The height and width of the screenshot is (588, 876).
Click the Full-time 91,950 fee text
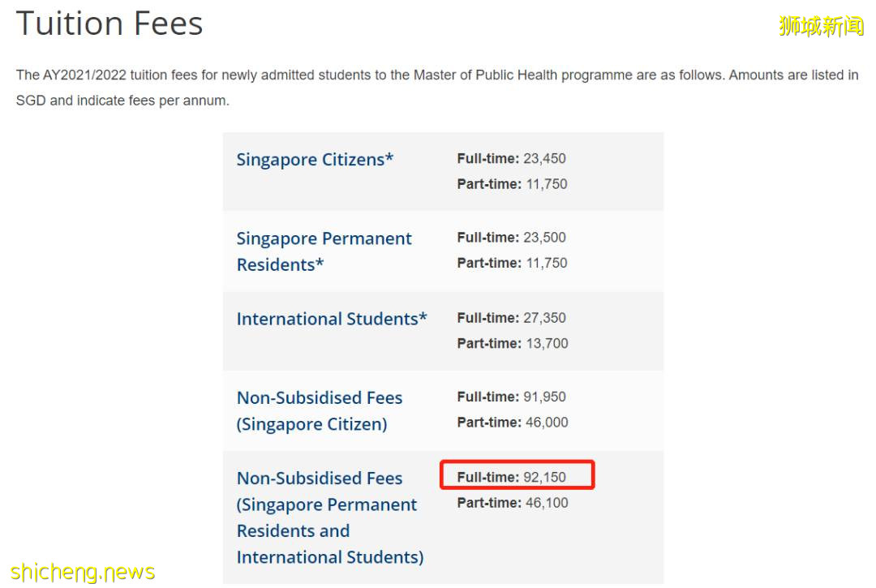[x=511, y=397]
